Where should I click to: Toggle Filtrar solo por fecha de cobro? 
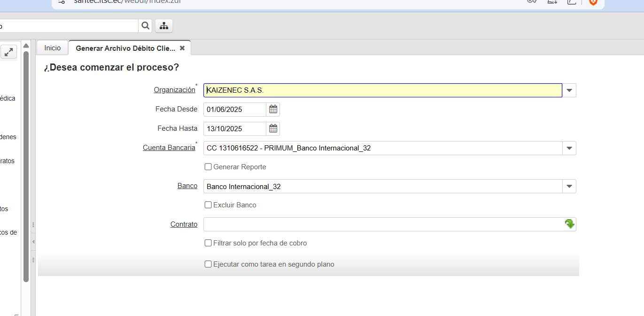point(208,243)
